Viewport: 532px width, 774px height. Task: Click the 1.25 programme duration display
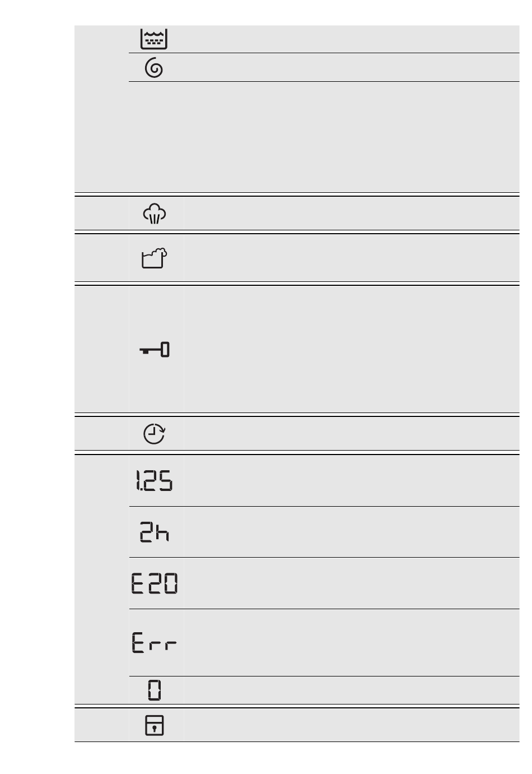tap(154, 481)
